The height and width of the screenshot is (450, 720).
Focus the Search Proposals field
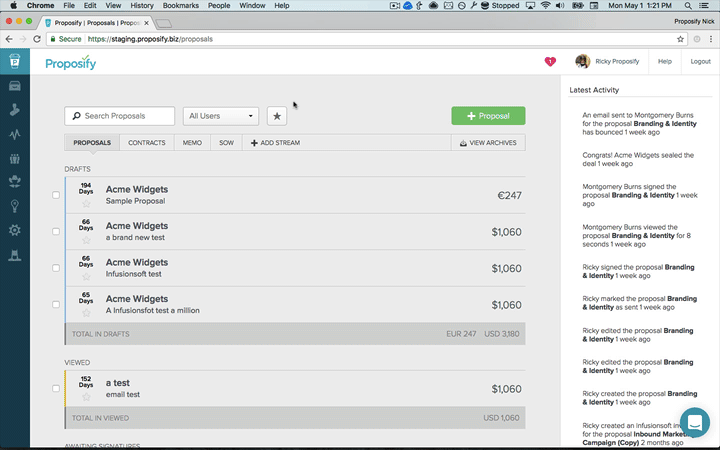[x=119, y=116]
